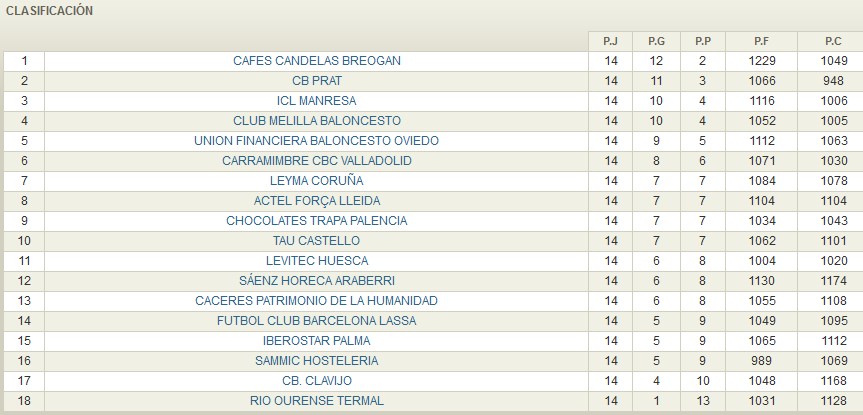Open the CAFES CANDELAS BREOGAN team link
The image size is (863, 415).
pos(316,61)
